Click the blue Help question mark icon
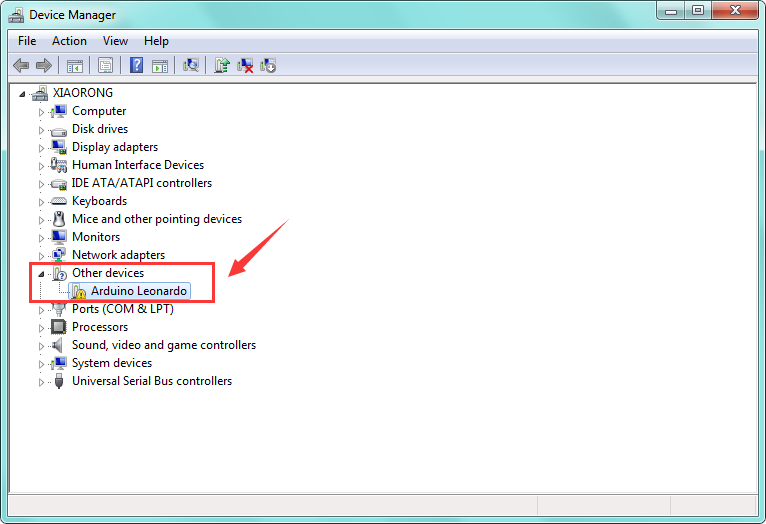766x524 pixels. [x=136, y=65]
